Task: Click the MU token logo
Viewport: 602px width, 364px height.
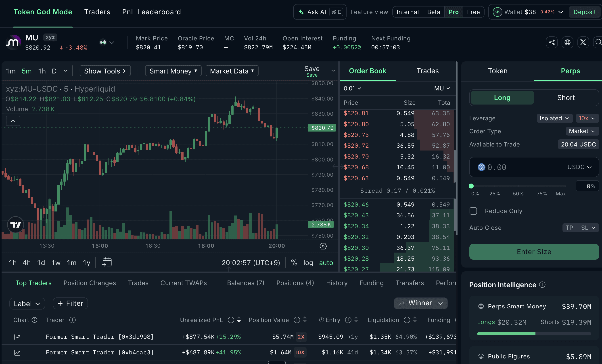Action: pos(13,42)
